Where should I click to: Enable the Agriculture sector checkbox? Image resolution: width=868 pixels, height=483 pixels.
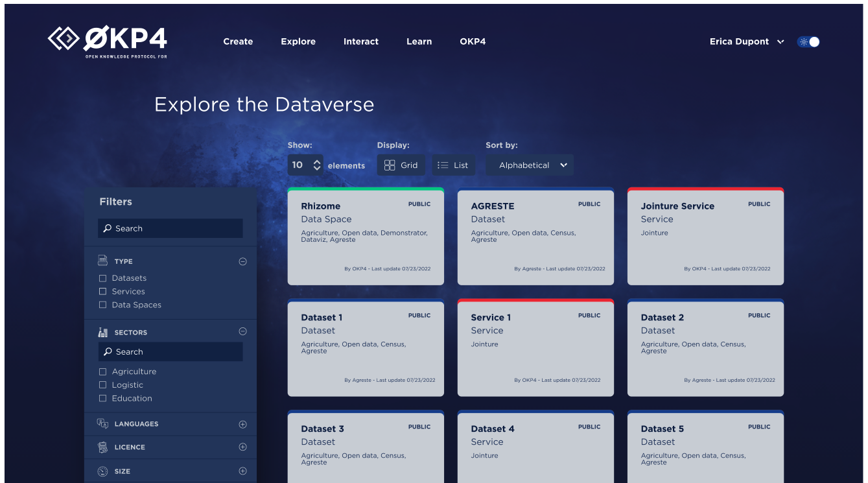point(102,371)
